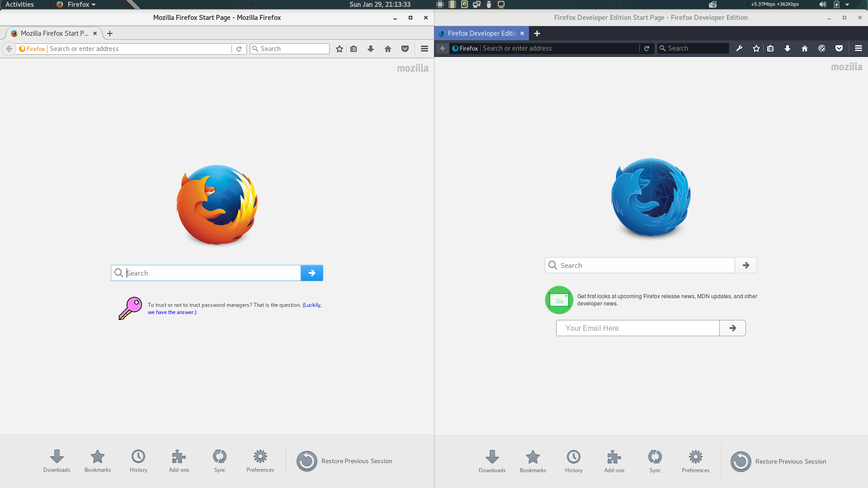Submit email newsletter arrow button
This screenshot has height=488, width=868.
732,328
